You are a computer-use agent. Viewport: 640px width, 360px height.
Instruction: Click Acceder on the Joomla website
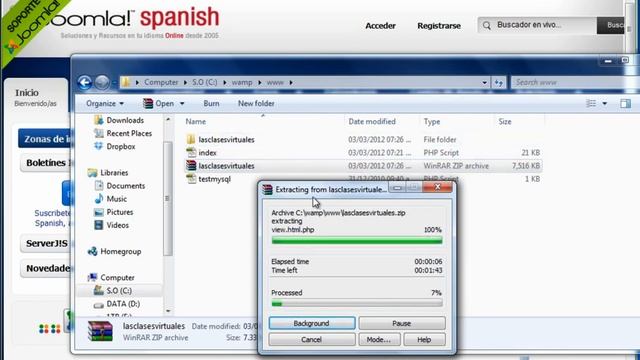click(x=380, y=26)
